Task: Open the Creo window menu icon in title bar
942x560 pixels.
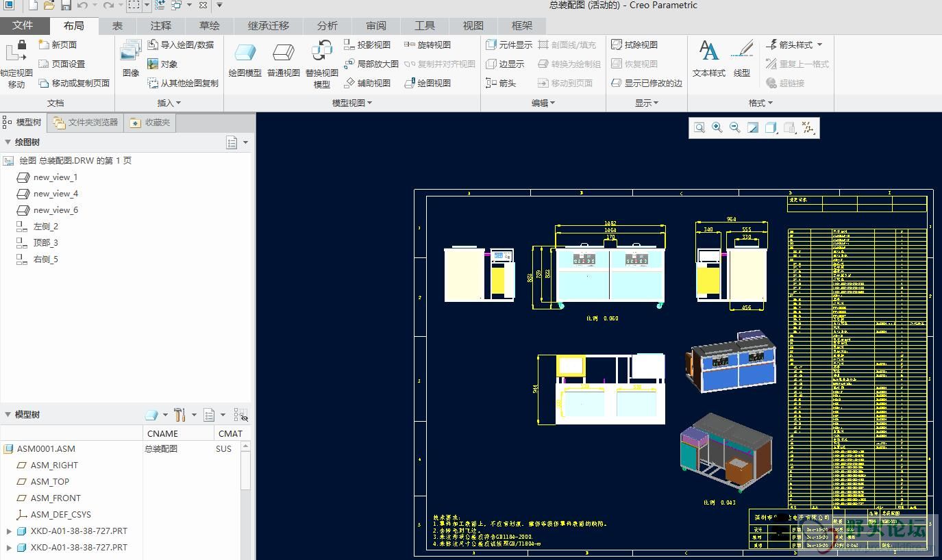Action: (x=9, y=5)
